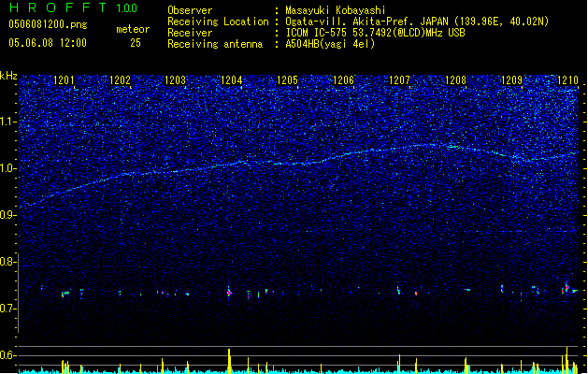Click the 1203 time marker
This screenshot has width=588, height=374.
pos(176,80)
